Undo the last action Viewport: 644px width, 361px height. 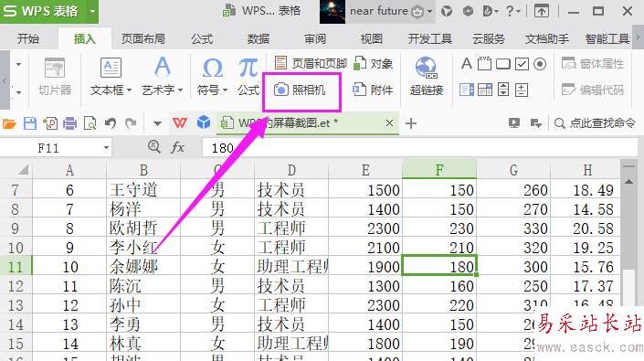coord(110,123)
